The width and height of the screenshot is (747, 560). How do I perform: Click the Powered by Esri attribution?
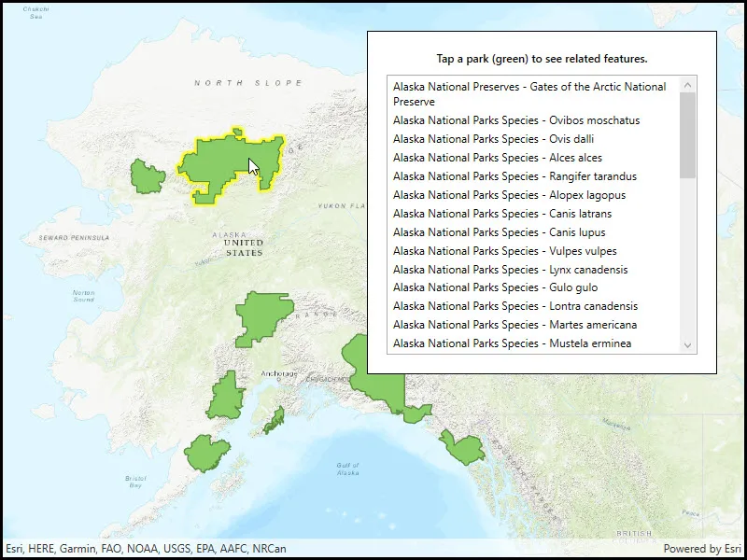tap(702, 549)
